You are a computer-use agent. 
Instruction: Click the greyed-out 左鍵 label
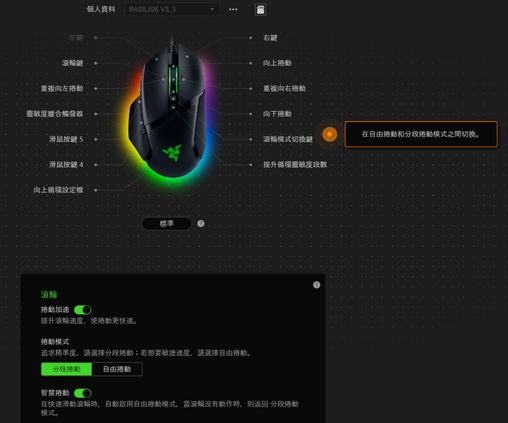[76, 38]
